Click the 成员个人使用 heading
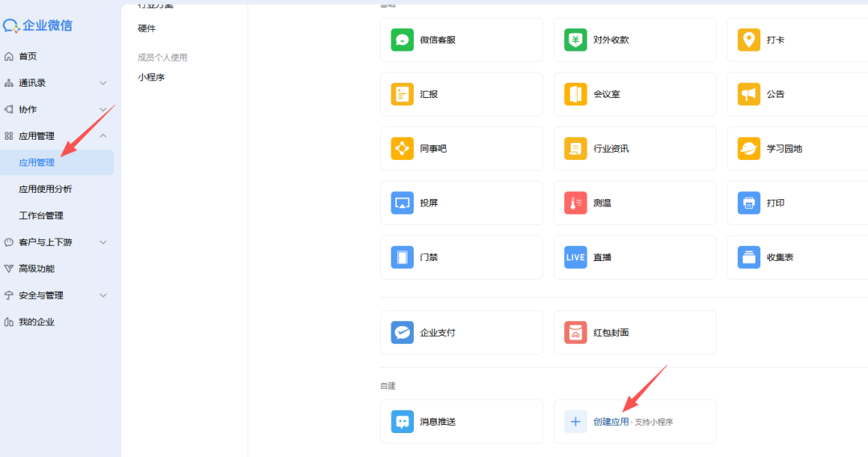Screen dimensions: 868x457 tap(162, 58)
